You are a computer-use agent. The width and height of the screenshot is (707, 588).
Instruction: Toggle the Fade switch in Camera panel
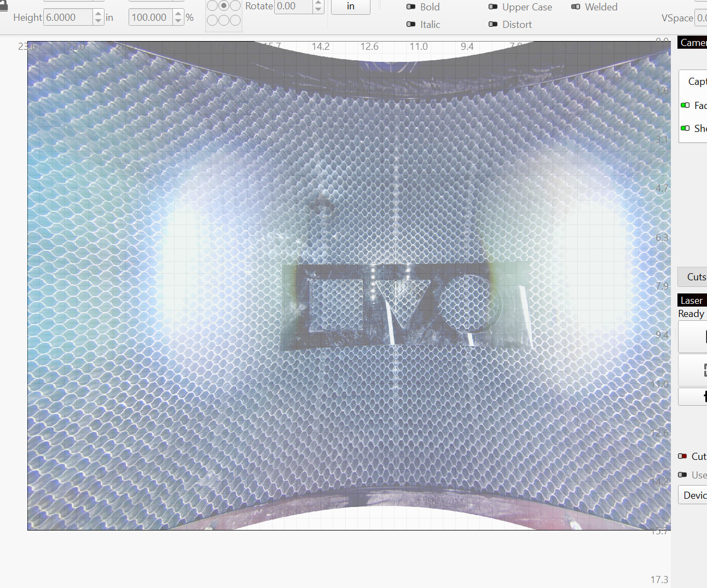[x=685, y=105]
